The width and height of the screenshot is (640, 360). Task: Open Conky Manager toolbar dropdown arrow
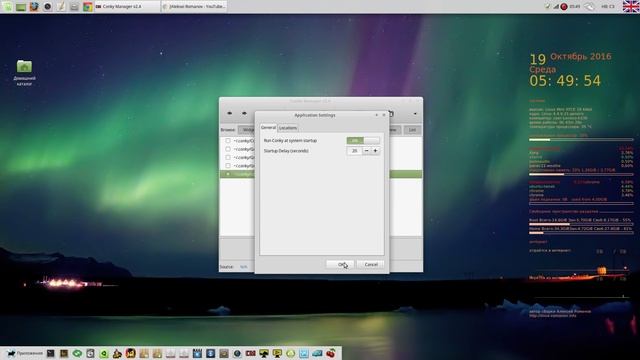(415, 113)
